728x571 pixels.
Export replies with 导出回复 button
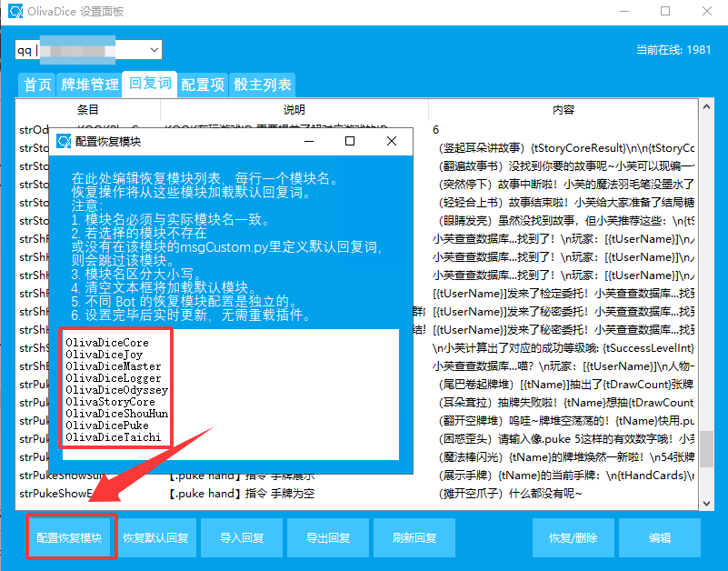coord(328,538)
